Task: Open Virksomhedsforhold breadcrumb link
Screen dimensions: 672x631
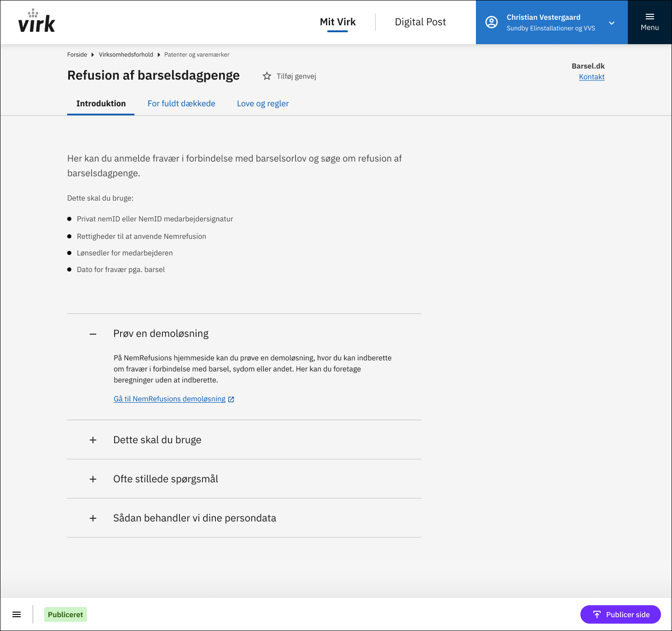Action: pos(126,54)
